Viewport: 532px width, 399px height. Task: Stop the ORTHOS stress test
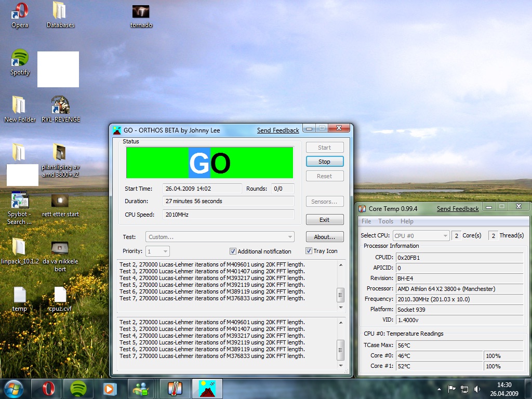click(x=325, y=162)
